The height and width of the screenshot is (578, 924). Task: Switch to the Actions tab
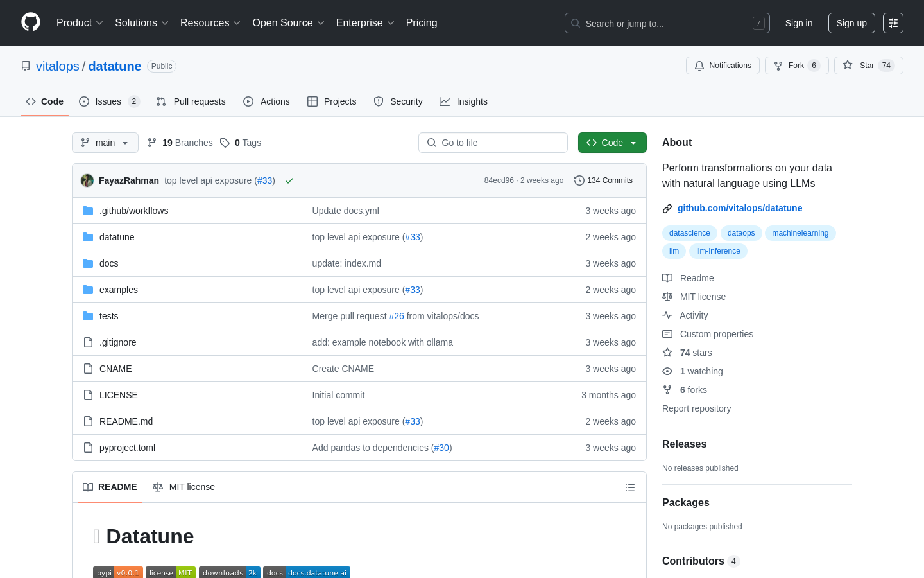267,101
